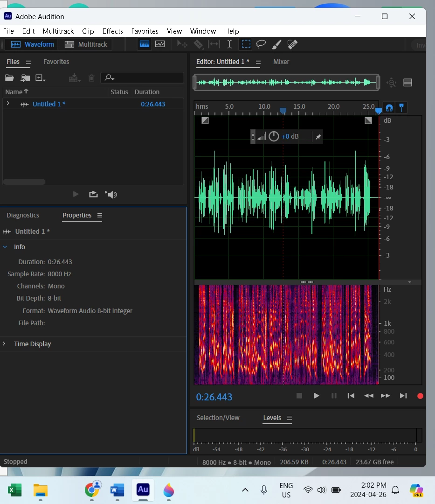Viewport: 435px width, 504px height.
Task: Switch to Multitrack view
Action: [86, 44]
